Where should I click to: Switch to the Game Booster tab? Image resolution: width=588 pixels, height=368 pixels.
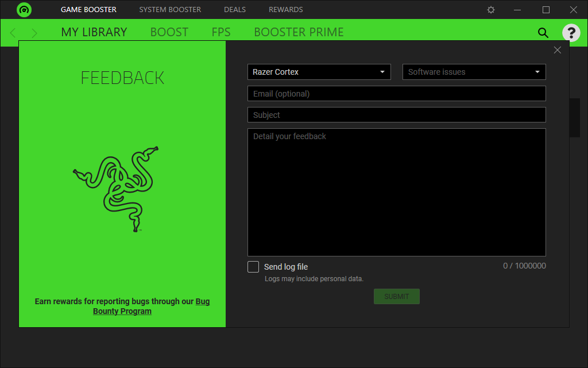point(88,9)
